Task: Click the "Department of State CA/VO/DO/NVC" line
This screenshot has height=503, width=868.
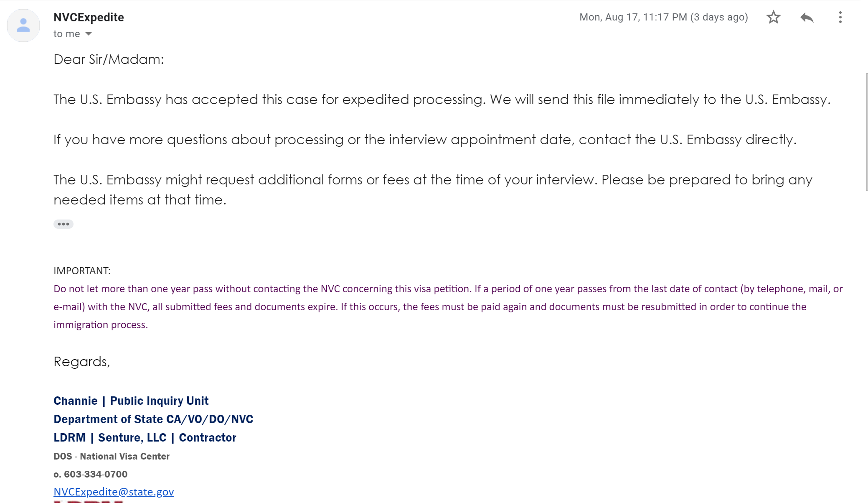Action: pyautogui.click(x=153, y=419)
